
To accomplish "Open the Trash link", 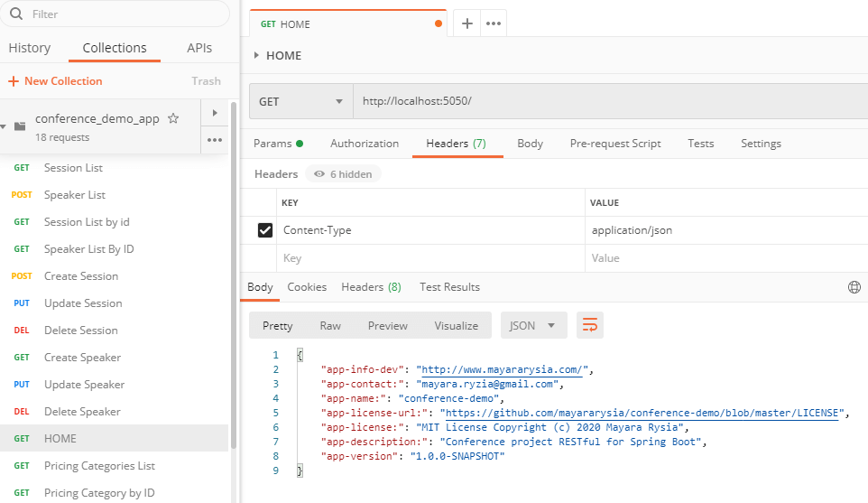I will click(206, 81).
